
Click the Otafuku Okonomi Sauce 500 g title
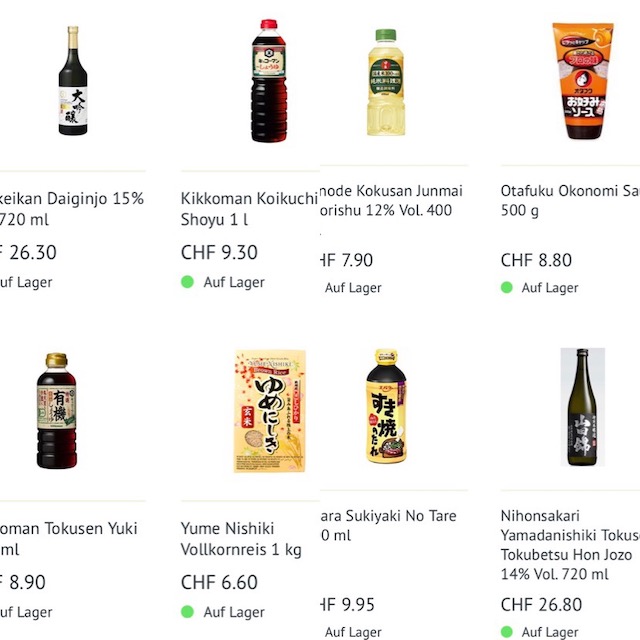click(570, 200)
